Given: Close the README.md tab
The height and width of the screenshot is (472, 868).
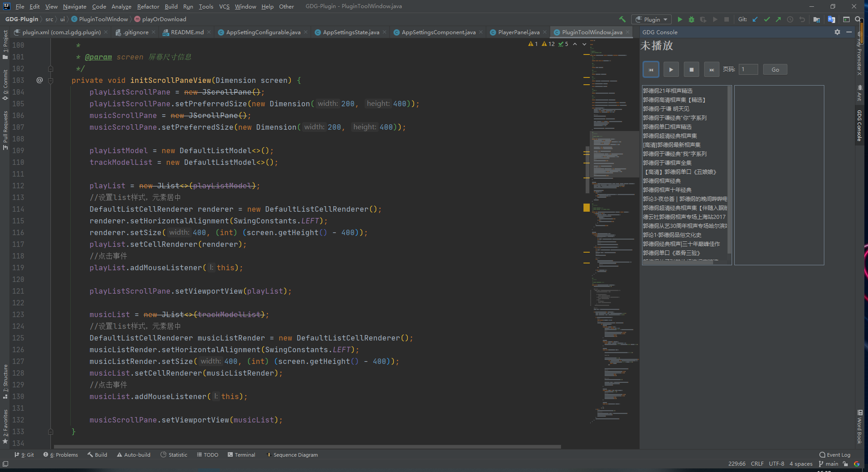Looking at the screenshot, I should point(209,32).
